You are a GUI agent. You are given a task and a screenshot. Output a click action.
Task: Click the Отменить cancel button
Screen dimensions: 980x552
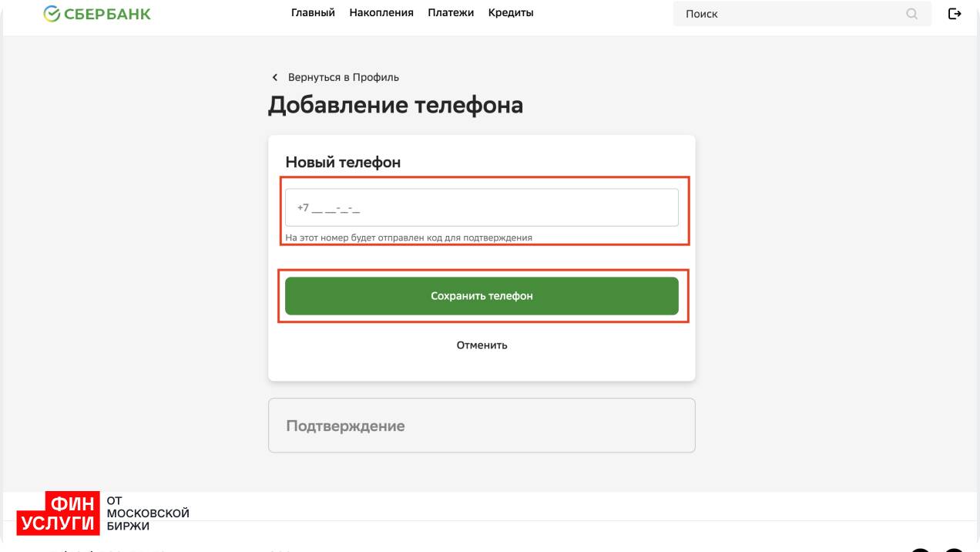point(482,345)
